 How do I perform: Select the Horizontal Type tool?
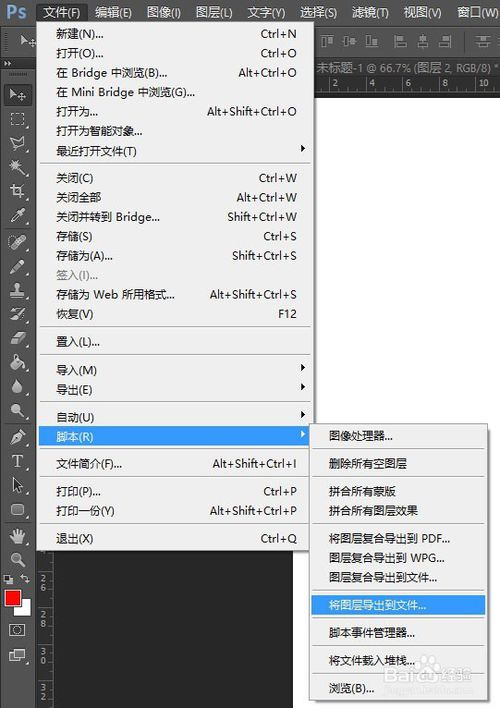(18, 461)
